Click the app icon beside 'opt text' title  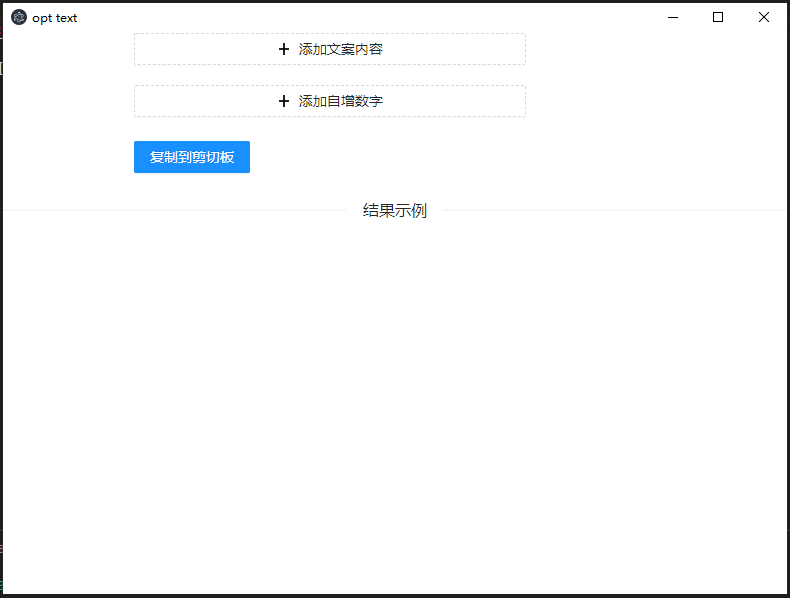[19, 17]
